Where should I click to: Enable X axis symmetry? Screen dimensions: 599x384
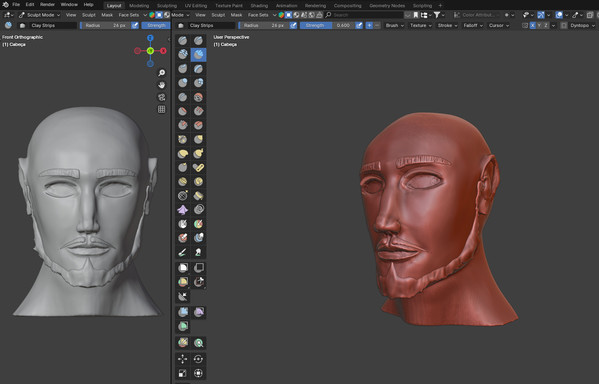(533, 26)
